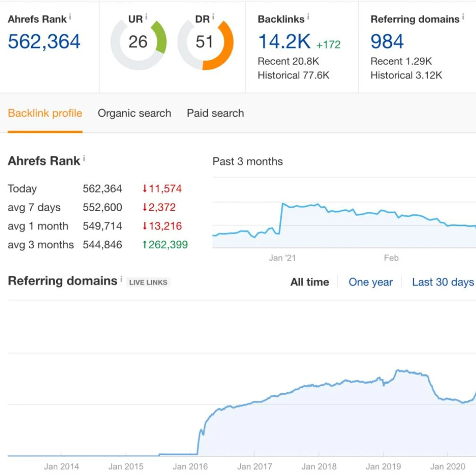Select All time range
Image resolution: width=476 pixels, height=476 pixels.
tap(310, 282)
